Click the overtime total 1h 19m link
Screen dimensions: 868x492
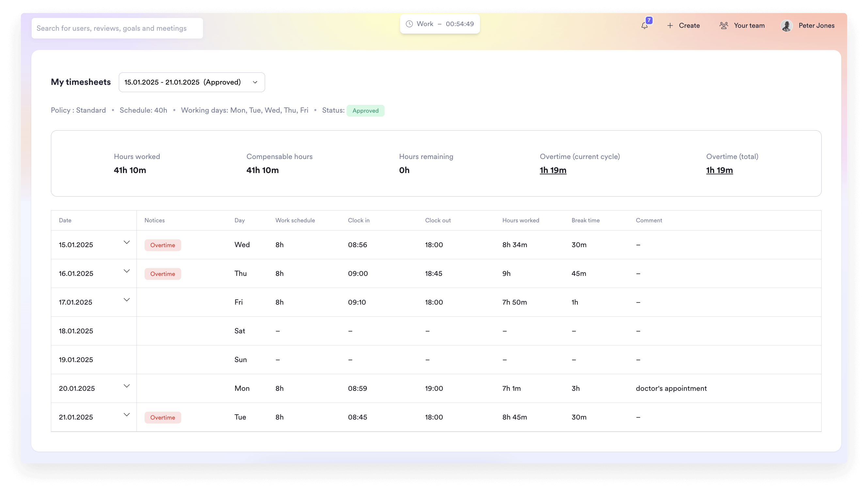pyautogui.click(x=719, y=170)
